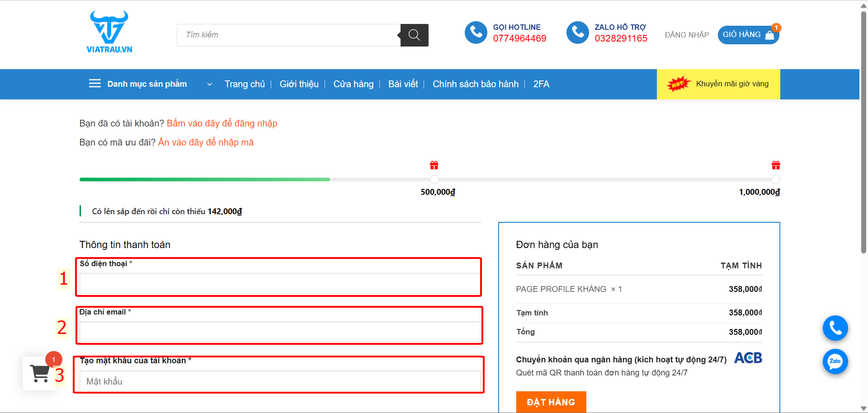Open Chính sách bảo hành page
Viewport: 868px width, 413px height.
pos(475,84)
